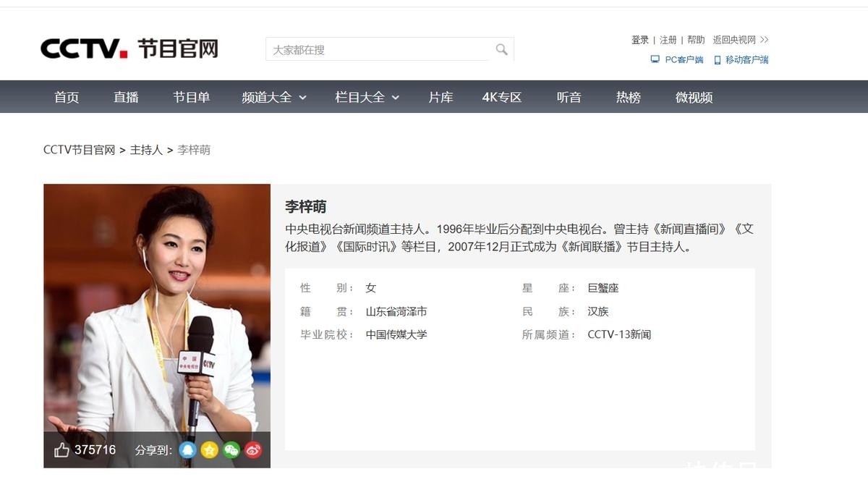
Task: Go to the 直播 nav tab
Action: point(126,97)
